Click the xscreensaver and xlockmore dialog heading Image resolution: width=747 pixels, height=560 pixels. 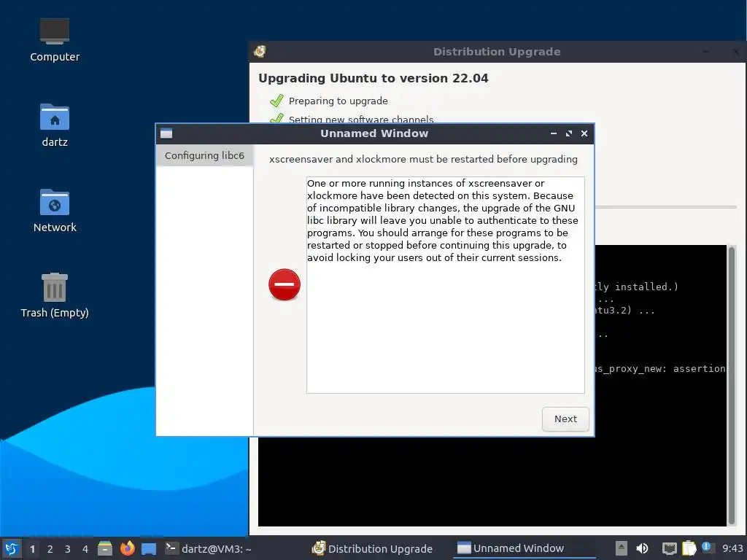pyautogui.click(x=423, y=160)
